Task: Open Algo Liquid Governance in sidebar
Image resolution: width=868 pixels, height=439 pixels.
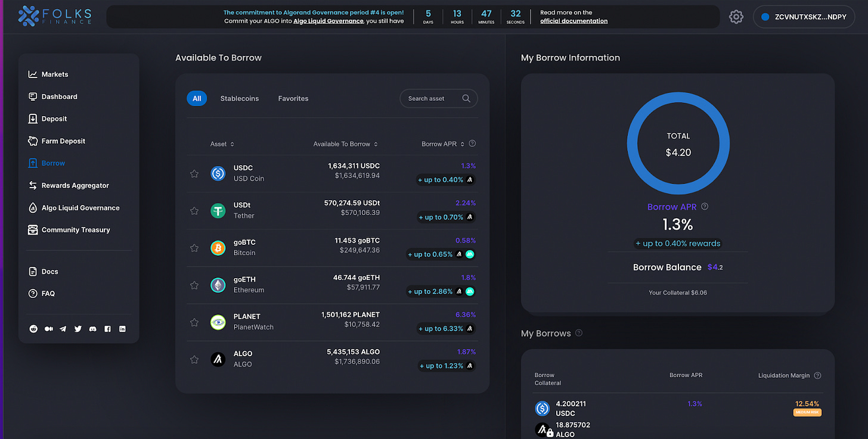Action: (74, 208)
